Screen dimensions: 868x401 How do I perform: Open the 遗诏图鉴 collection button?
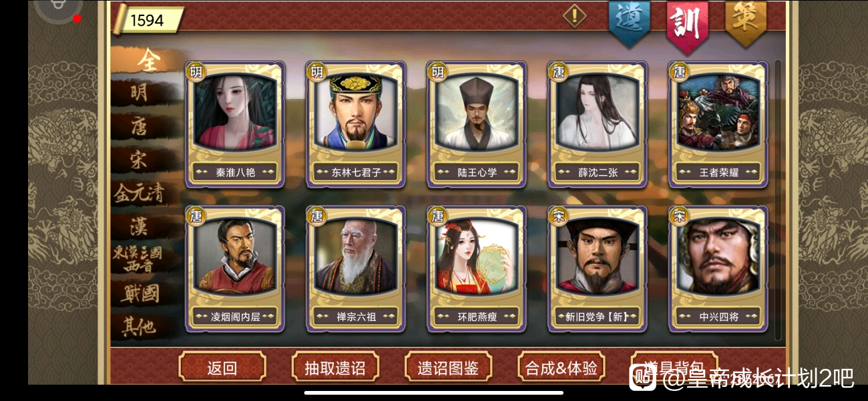pyautogui.click(x=448, y=368)
